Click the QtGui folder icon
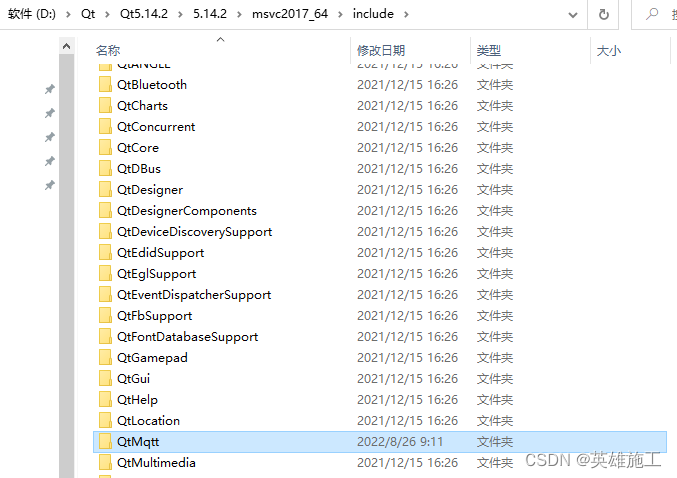The height and width of the screenshot is (478, 677). [x=105, y=379]
